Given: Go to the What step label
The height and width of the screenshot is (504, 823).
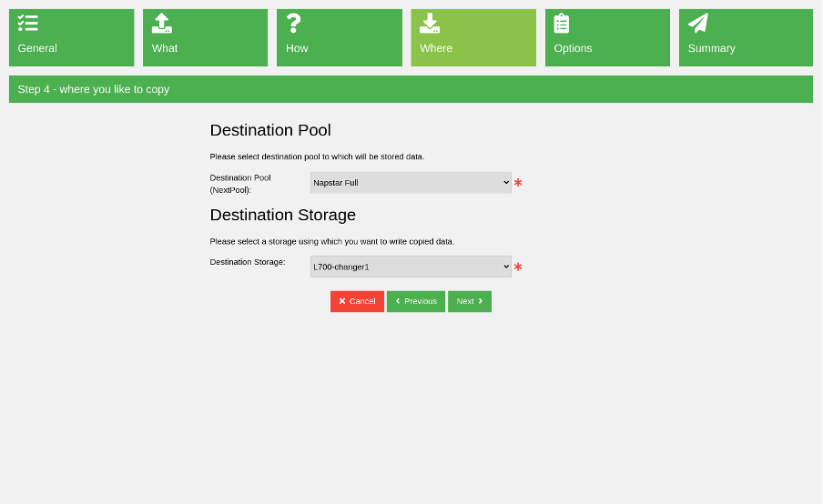Looking at the screenshot, I should [x=165, y=48].
